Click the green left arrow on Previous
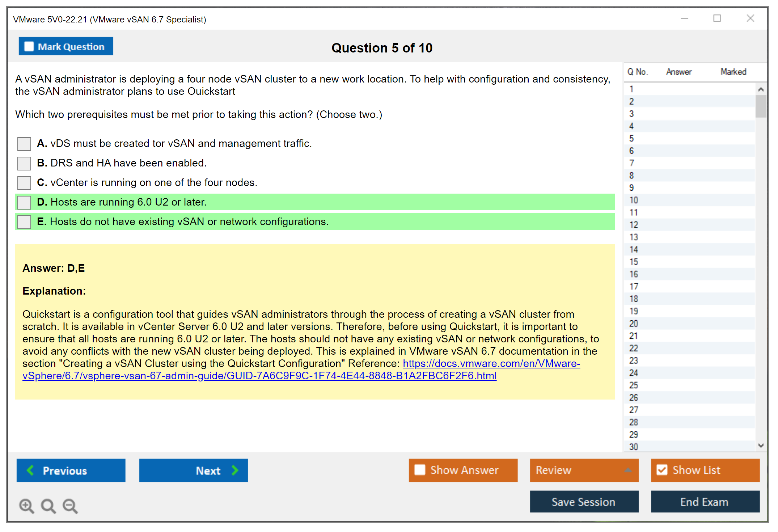The height and width of the screenshot is (532, 778). click(x=31, y=470)
